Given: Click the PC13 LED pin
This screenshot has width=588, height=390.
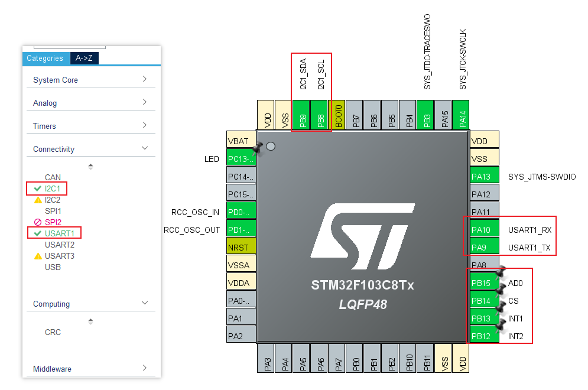Looking at the screenshot, I should pyautogui.click(x=241, y=157).
